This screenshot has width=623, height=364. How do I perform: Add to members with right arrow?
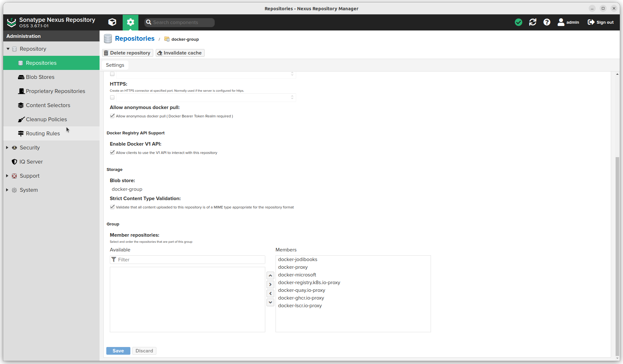[270, 284]
